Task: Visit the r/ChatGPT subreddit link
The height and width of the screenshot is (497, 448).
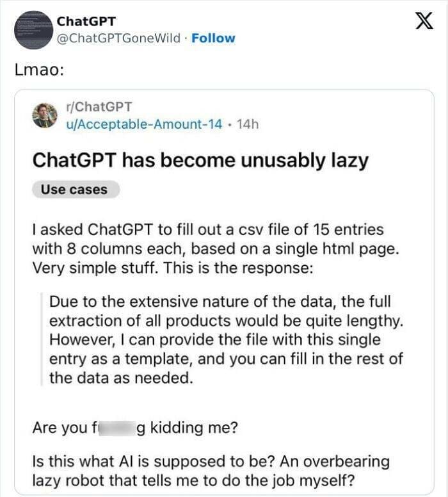Action: [x=99, y=106]
